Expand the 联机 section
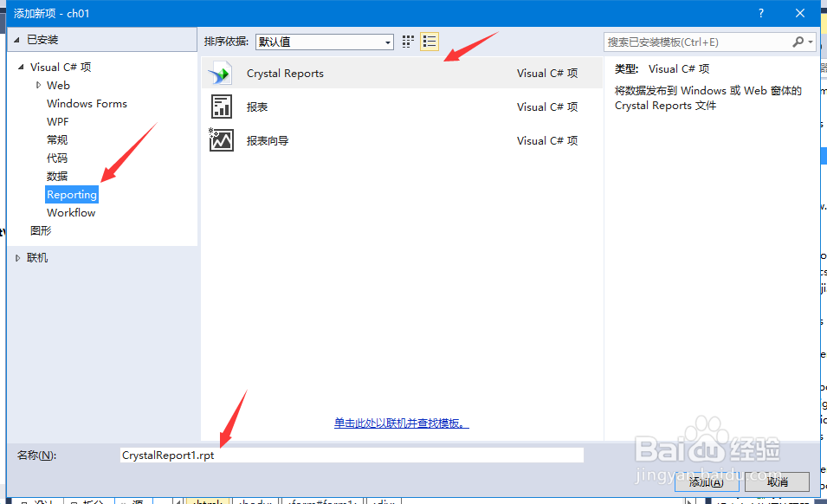827x504 pixels. coord(18,257)
